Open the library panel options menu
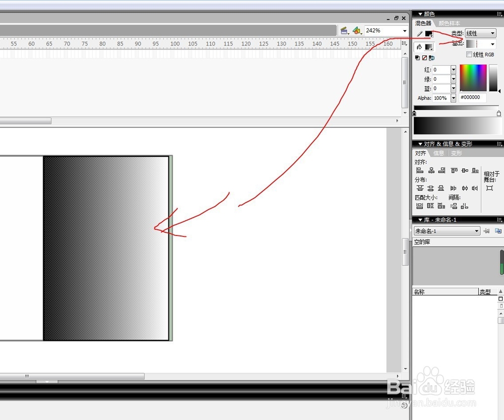Viewport: 504px width, 420px height. pyautogui.click(x=499, y=220)
